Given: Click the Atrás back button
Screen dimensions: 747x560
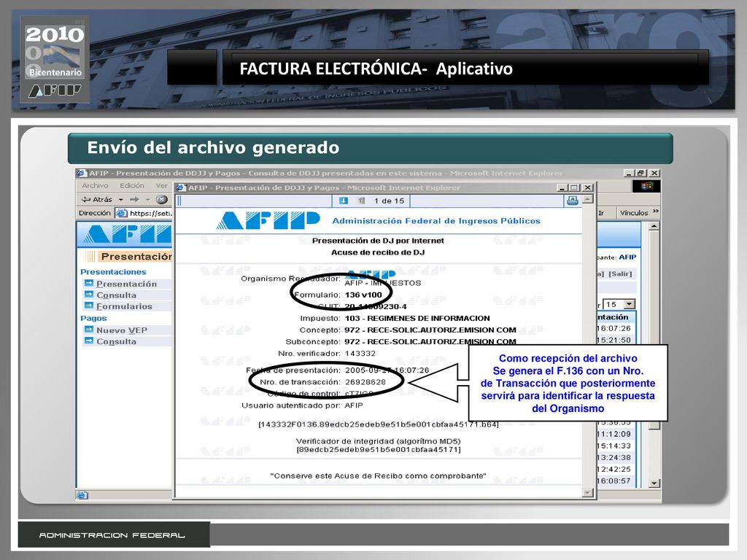Looking at the screenshot, I should [97, 200].
